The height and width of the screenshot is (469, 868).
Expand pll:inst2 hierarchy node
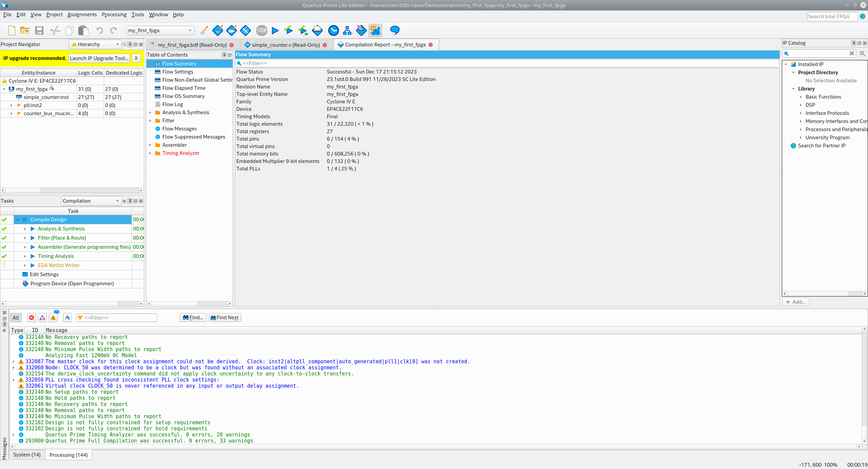(x=12, y=105)
